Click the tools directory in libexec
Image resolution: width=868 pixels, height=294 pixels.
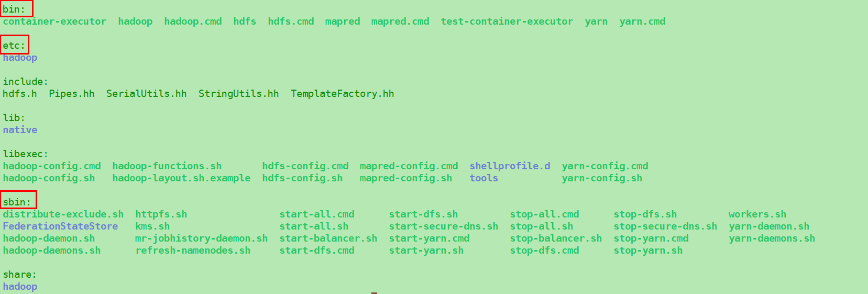pyautogui.click(x=484, y=178)
